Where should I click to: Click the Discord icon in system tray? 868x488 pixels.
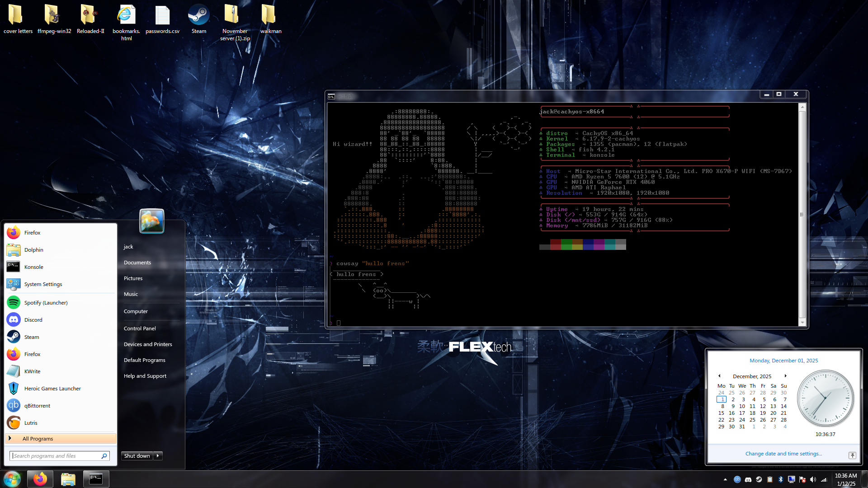[x=748, y=479]
